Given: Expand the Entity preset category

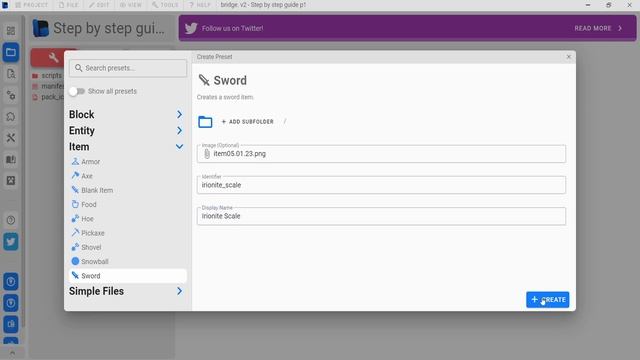Looking at the screenshot, I should tap(127, 131).
